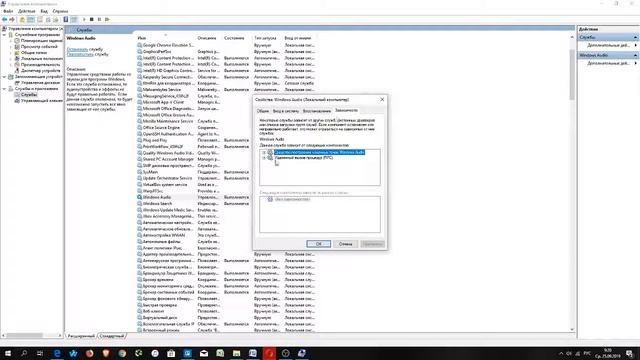Click OK in the Windows Audio properties dialog
640x360 pixels.
point(318,244)
